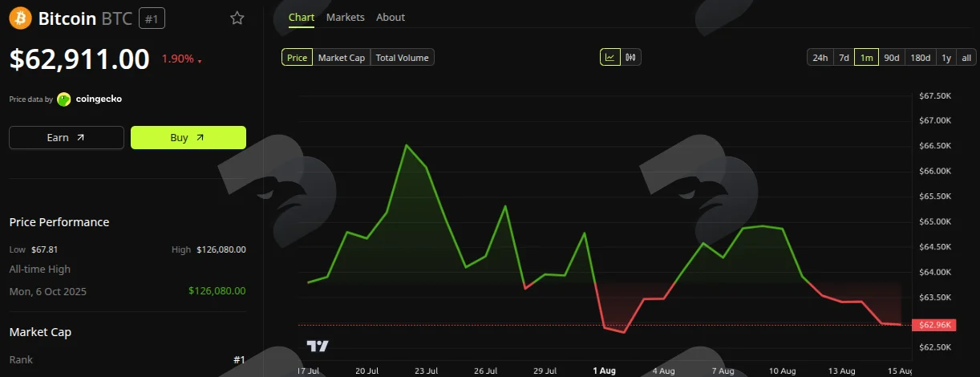Click the green $126,080.00 all-time high value

coord(217,291)
